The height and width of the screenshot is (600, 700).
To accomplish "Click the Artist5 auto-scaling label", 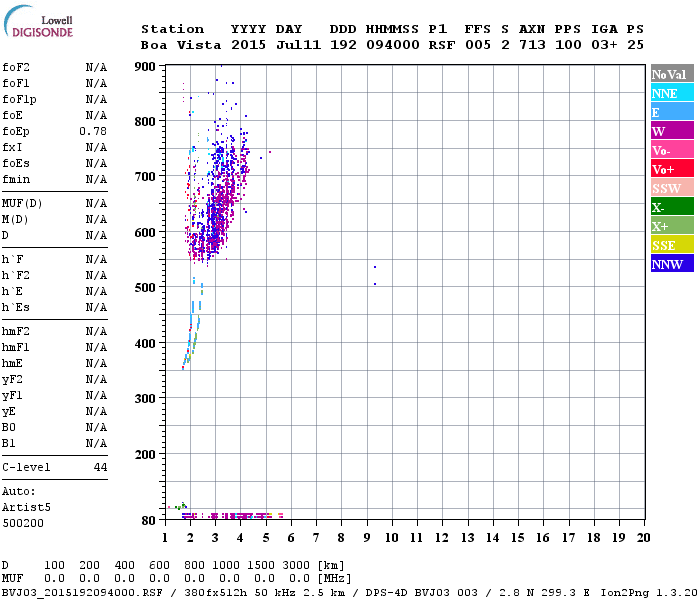I will point(26,508).
